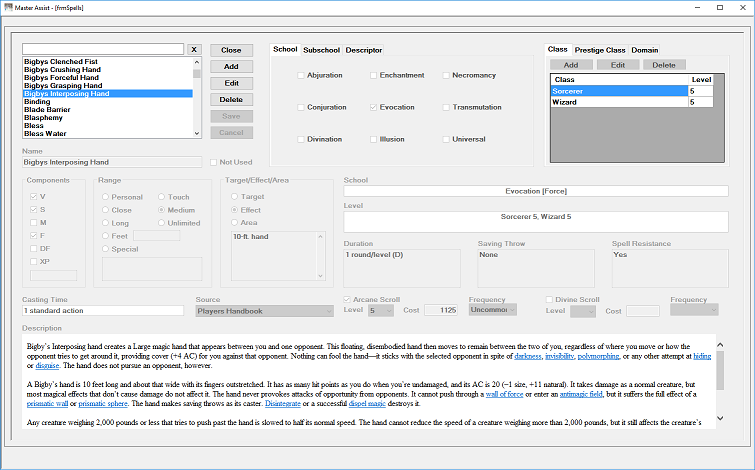Click the description scroll-up arrow

point(720,345)
